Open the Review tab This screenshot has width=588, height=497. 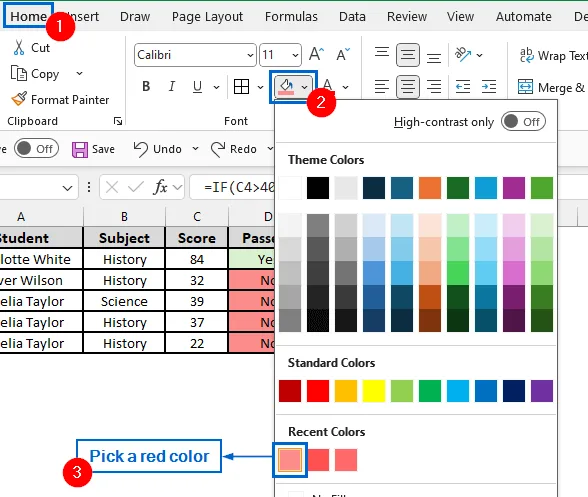tap(407, 17)
